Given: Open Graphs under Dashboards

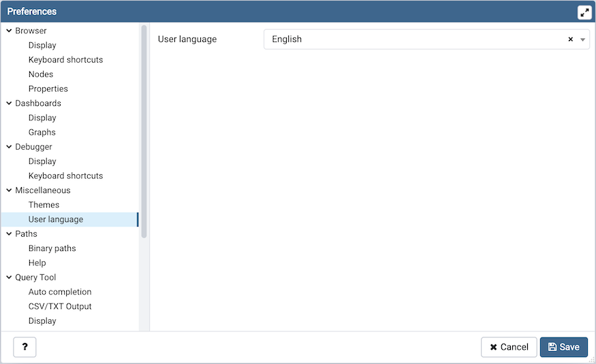Looking at the screenshot, I should (x=42, y=132).
